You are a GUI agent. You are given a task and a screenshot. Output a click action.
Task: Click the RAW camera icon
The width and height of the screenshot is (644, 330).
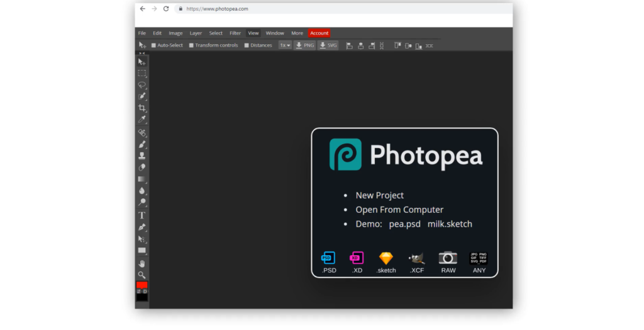pyautogui.click(x=448, y=258)
